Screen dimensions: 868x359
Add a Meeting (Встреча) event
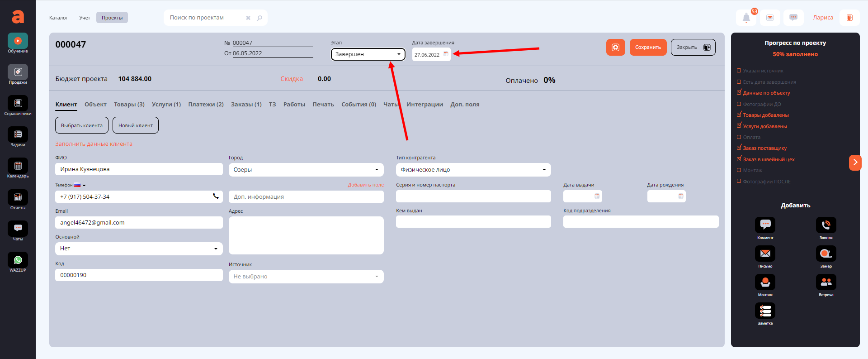826,282
